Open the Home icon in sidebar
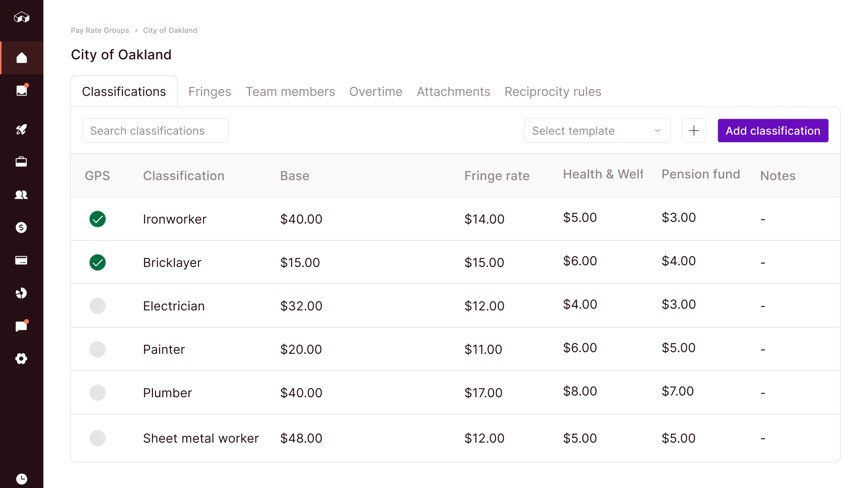Image resolution: width=868 pixels, height=488 pixels. click(x=21, y=58)
